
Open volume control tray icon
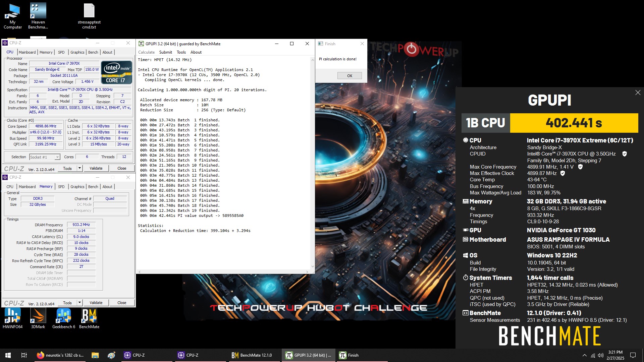tap(600, 355)
